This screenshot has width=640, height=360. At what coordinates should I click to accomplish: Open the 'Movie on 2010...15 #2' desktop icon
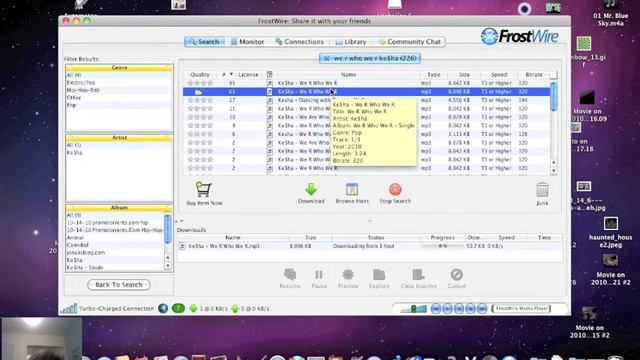(x=589, y=322)
